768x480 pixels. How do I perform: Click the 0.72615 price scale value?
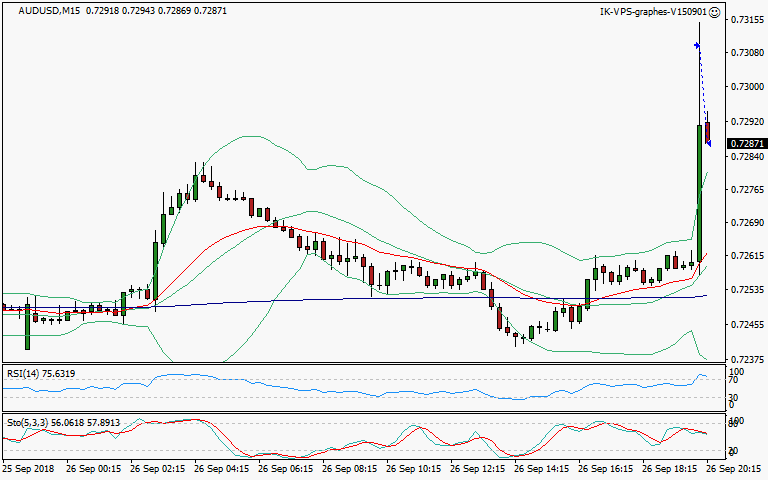[x=747, y=256]
